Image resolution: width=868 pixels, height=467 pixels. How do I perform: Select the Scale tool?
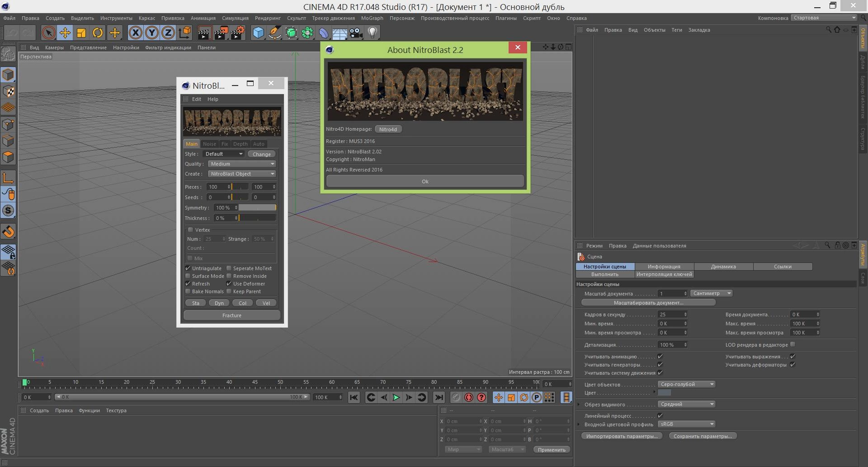pos(81,33)
